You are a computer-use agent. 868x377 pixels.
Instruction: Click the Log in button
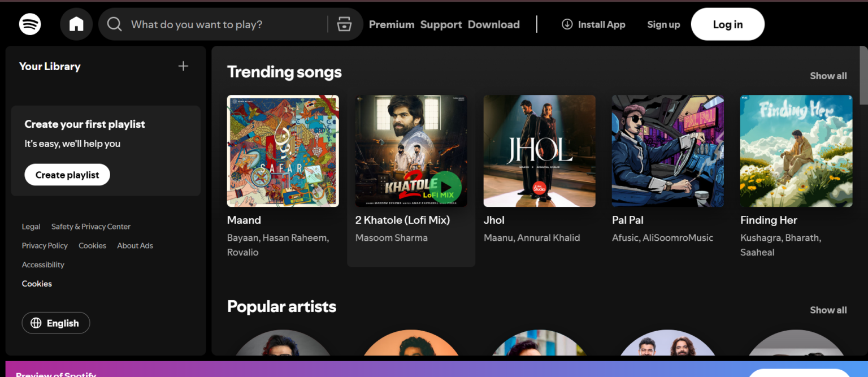[x=727, y=24]
